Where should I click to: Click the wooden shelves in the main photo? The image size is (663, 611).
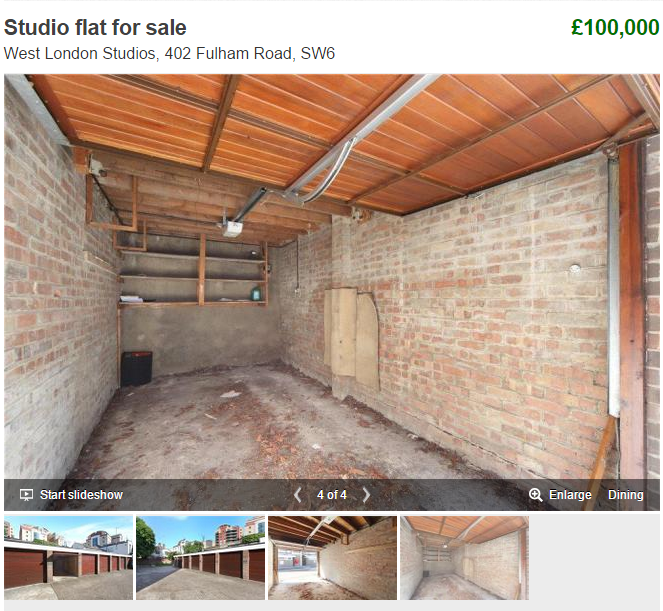(x=192, y=271)
